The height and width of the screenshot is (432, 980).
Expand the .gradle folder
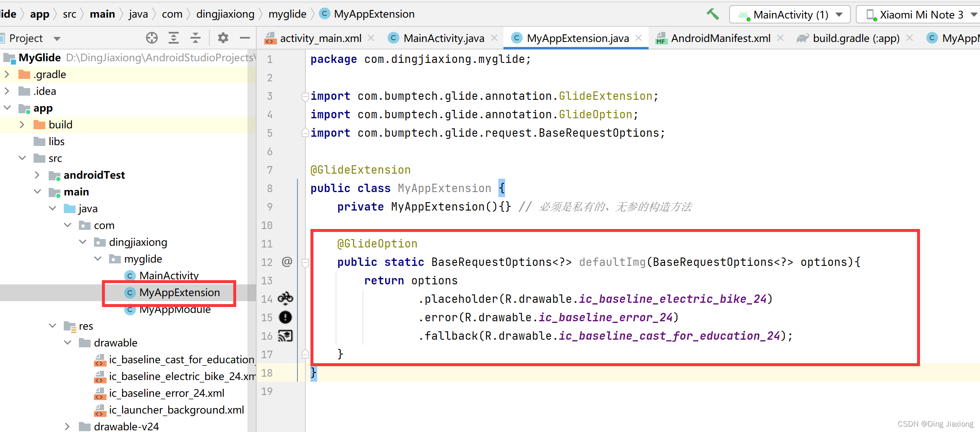pos(7,74)
